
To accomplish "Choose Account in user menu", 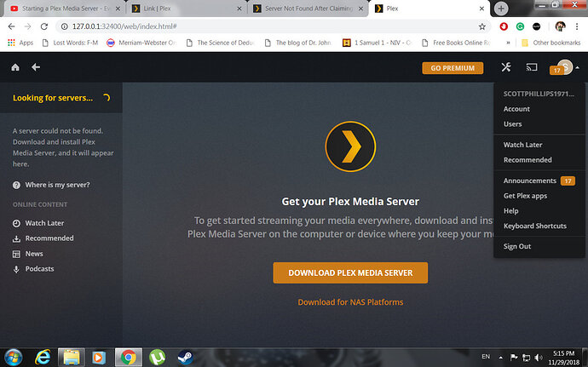I will tap(516, 109).
